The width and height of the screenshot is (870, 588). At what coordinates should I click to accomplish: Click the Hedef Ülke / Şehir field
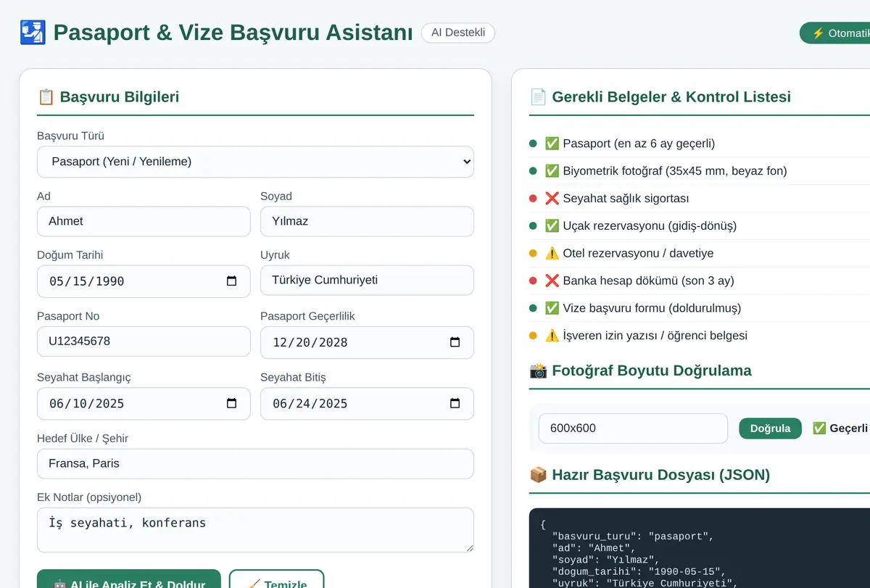255,463
